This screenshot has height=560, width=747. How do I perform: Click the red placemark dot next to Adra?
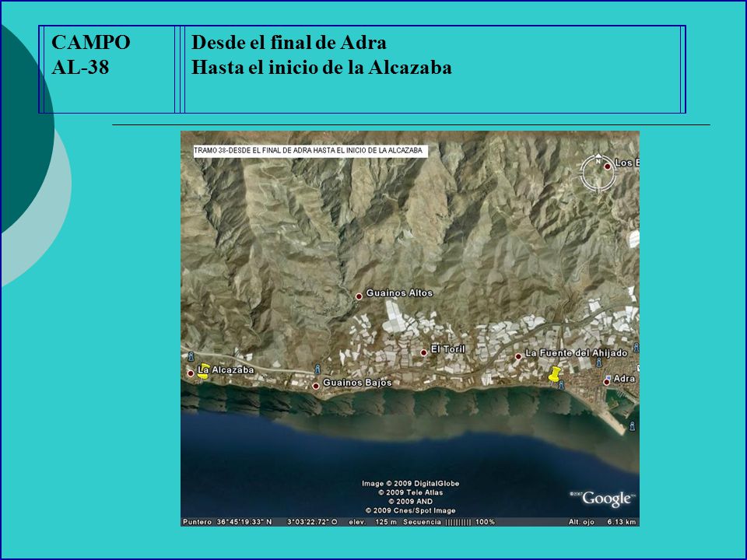[606, 381]
